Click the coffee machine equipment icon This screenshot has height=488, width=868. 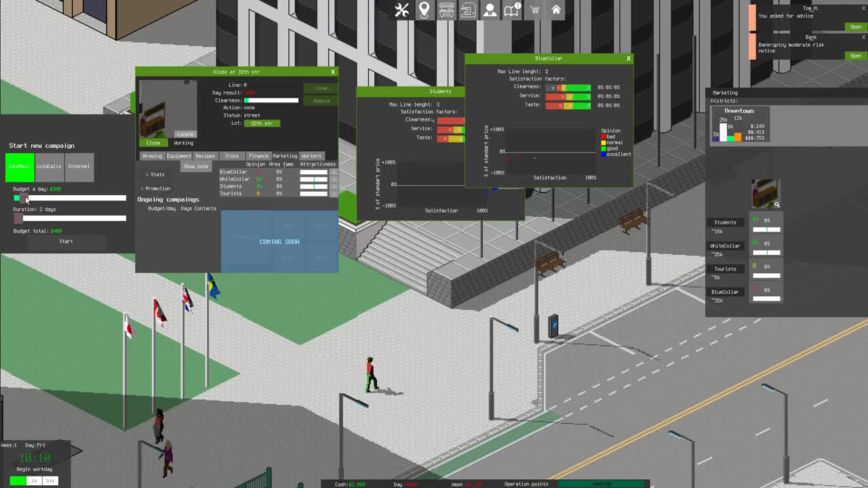click(x=468, y=9)
